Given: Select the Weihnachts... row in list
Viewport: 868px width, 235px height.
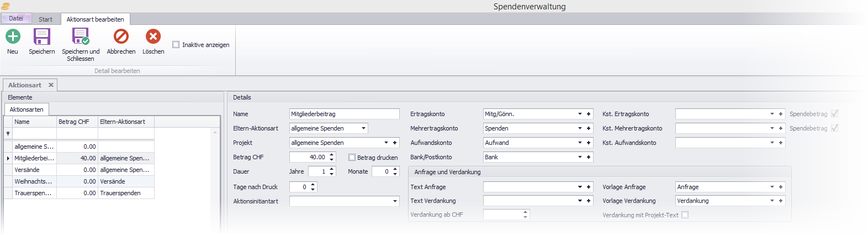Looking at the screenshot, I should click(33, 181).
